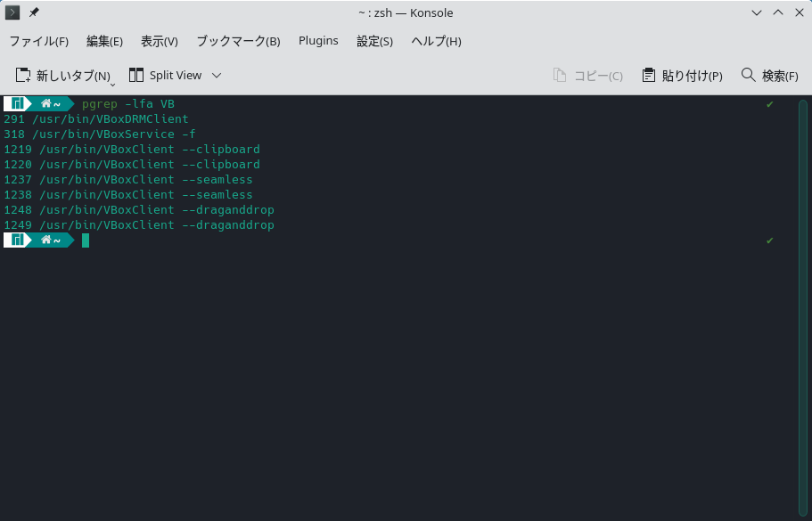Image resolution: width=812 pixels, height=521 pixels.
Task: Click the '1238 /usr/bin/VBoxClient --seamless' line
Action: [x=128, y=194]
